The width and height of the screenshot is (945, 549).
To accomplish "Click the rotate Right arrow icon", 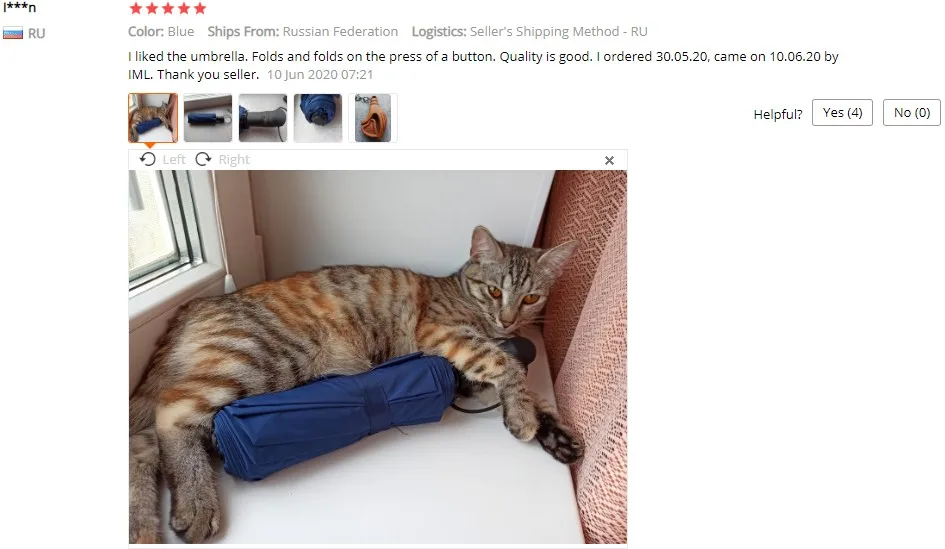I will [204, 159].
